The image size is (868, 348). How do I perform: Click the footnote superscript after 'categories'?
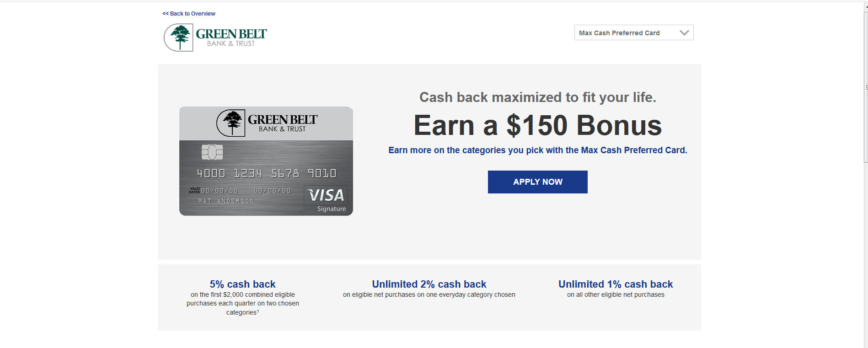[x=257, y=310]
